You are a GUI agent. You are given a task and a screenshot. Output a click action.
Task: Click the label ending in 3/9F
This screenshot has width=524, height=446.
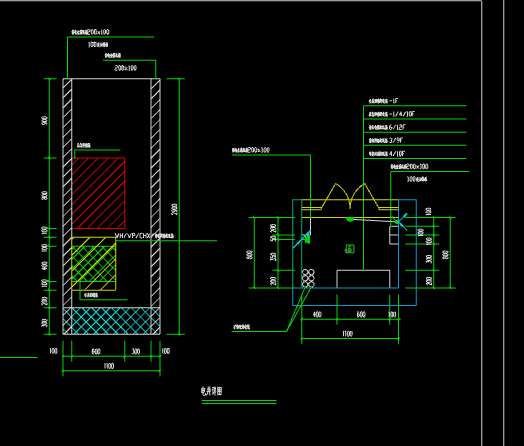click(x=386, y=140)
